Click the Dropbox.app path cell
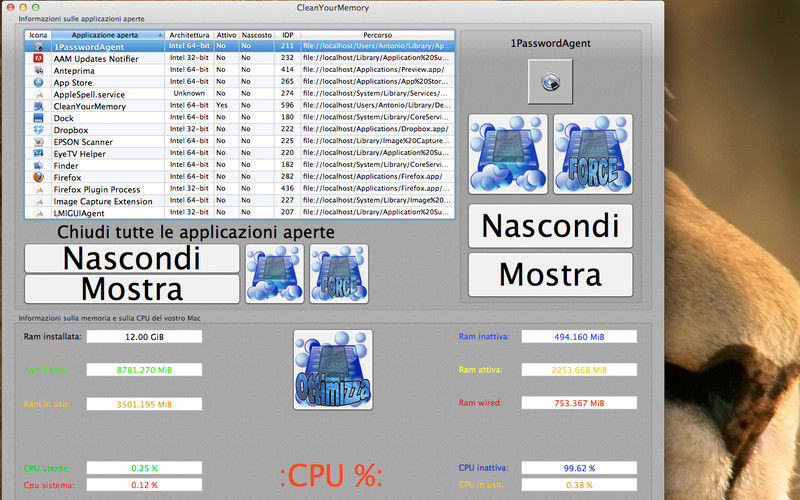The image size is (800, 500). point(376,129)
